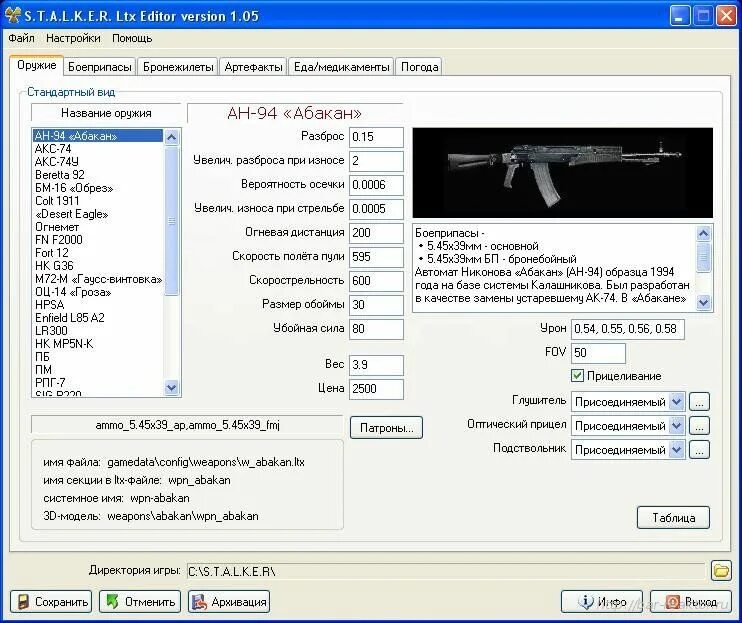
Task: Switch to the Оружие tab
Action: tap(36, 65)
